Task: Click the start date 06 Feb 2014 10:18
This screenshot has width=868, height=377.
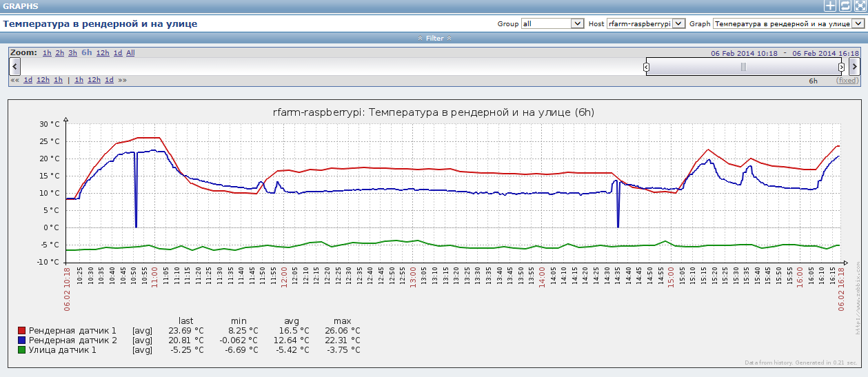Action: pos(744,53)
